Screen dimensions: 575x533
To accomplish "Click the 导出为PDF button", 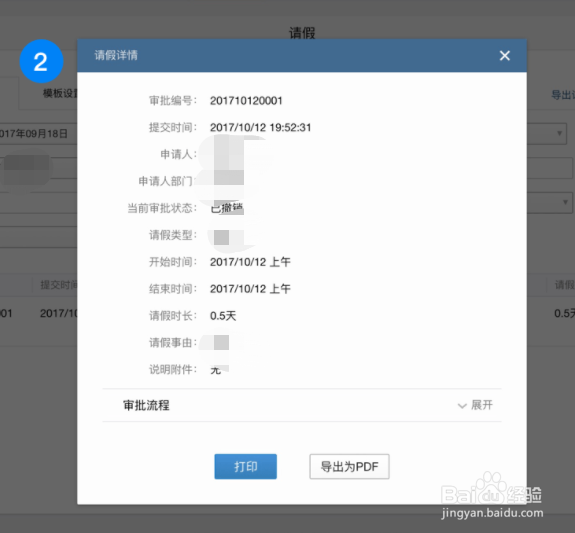I will (x=349, y=466).
